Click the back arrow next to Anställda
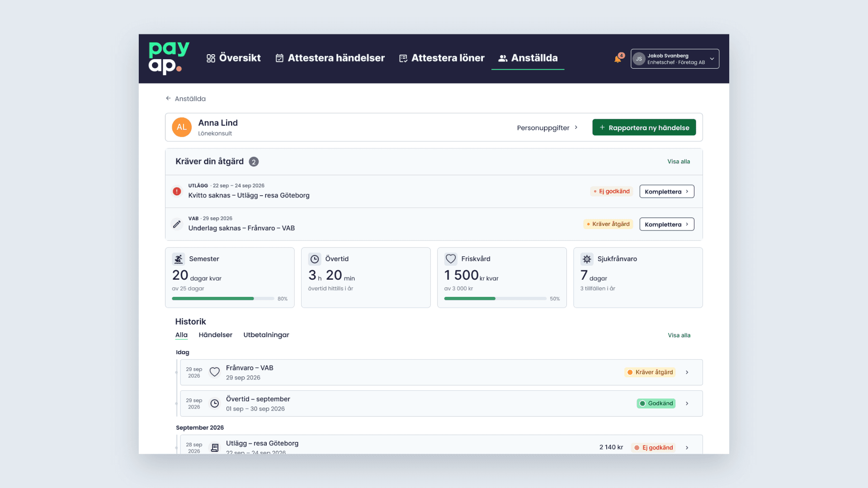 168,98
